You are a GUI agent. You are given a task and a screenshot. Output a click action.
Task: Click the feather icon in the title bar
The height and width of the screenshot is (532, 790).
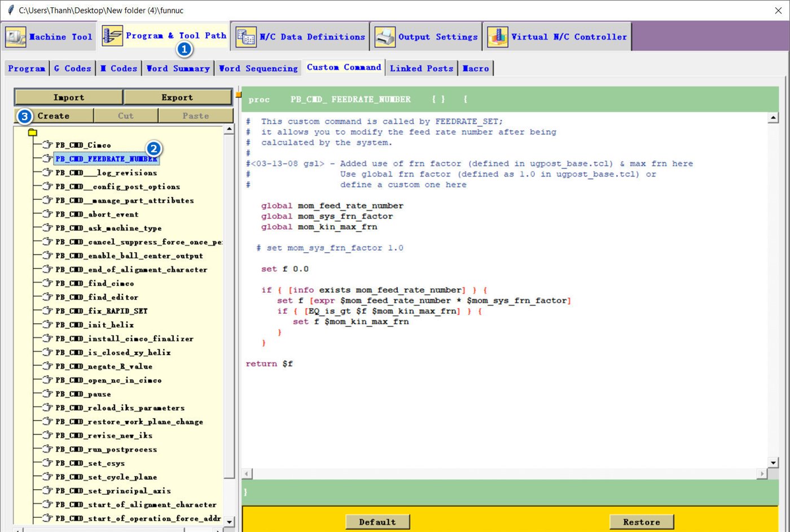(x=10, y=10)
